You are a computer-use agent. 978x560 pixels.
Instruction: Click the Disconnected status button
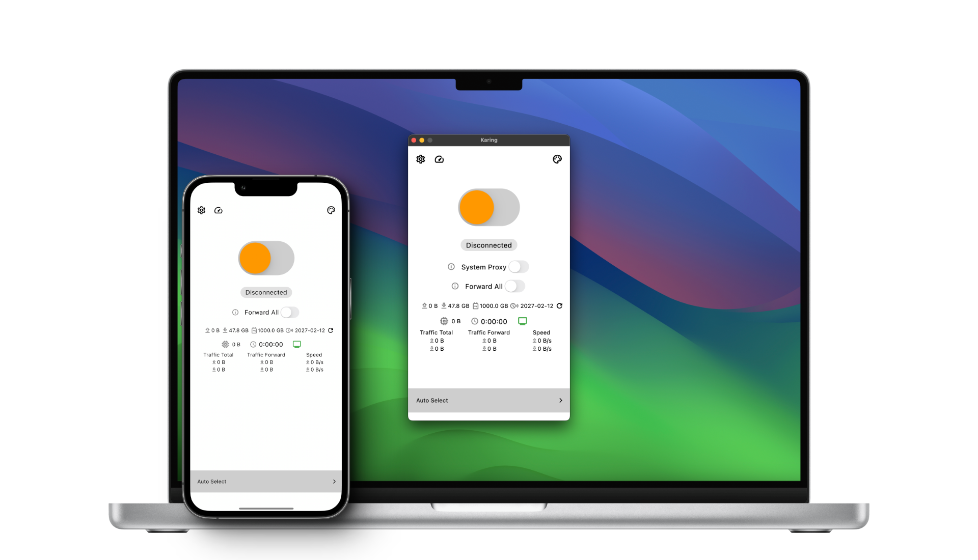pyautogui.click(x=488, y=244)
